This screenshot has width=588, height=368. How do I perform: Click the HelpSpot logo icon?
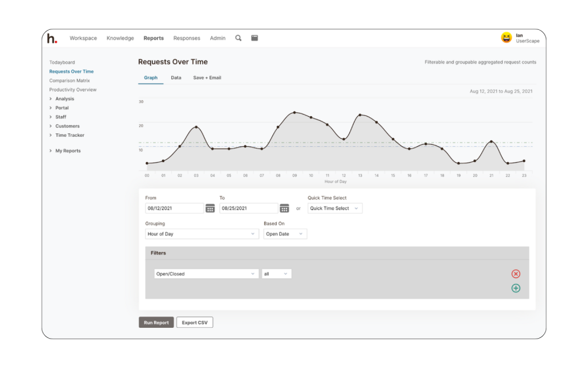[52, 39]
